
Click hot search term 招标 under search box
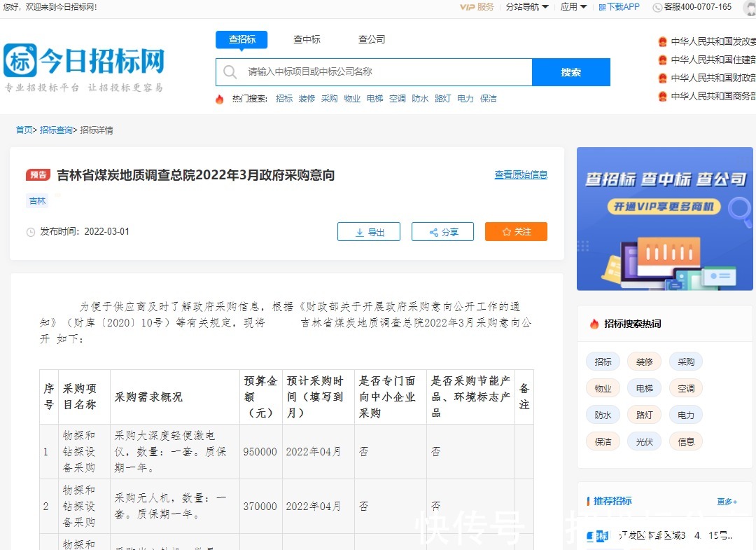click(284, 98)
